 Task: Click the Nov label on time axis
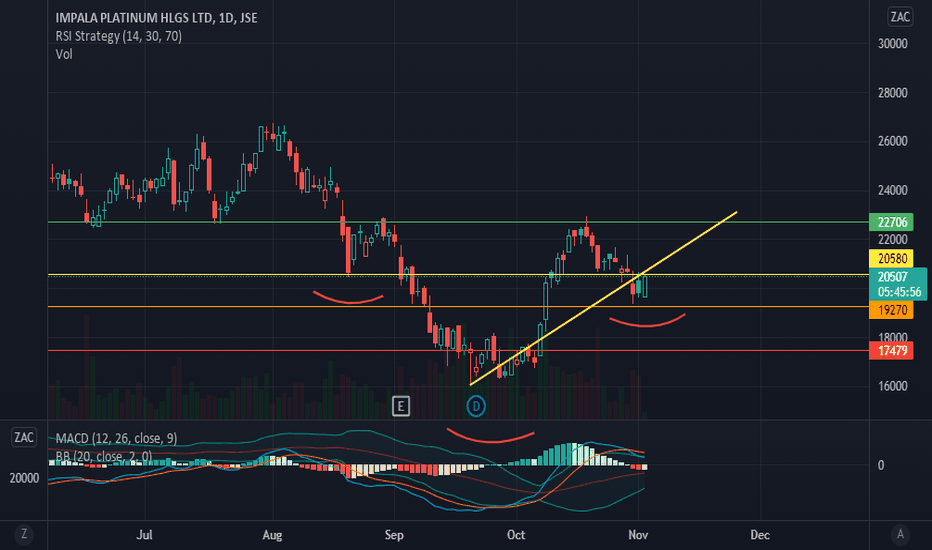(x=638, y=535)
